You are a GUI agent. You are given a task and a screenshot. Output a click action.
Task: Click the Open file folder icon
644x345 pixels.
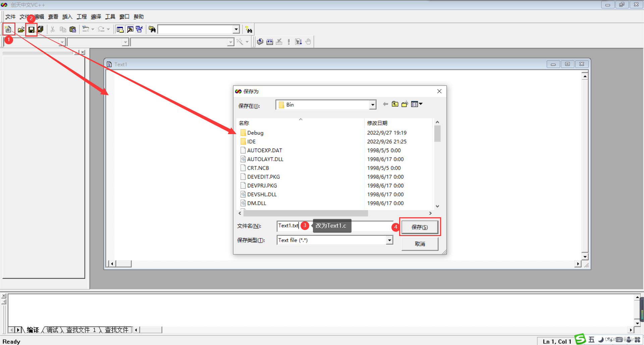(21, 30)
